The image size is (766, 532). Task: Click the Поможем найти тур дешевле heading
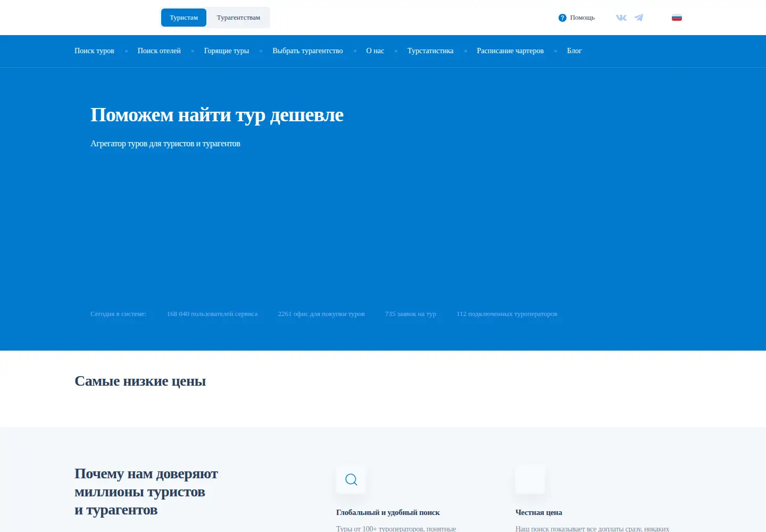pyautogui.click(x=217, y=115)
